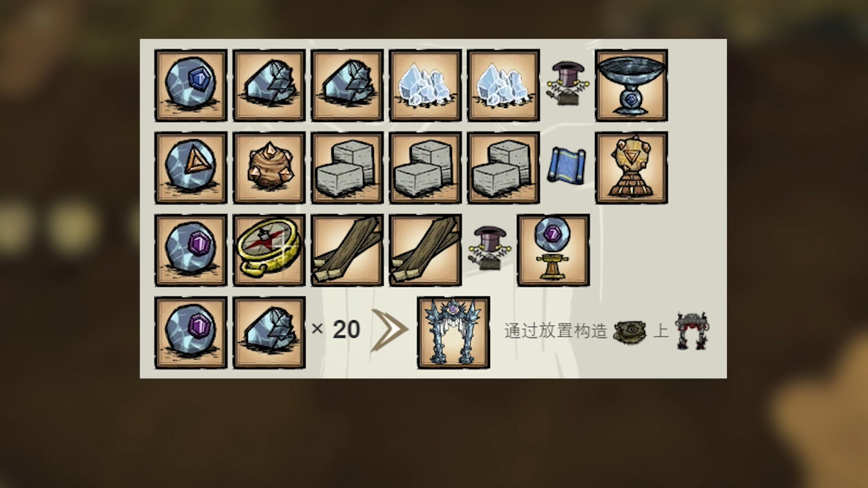Select the first wooden boards slot

(347, 250)
